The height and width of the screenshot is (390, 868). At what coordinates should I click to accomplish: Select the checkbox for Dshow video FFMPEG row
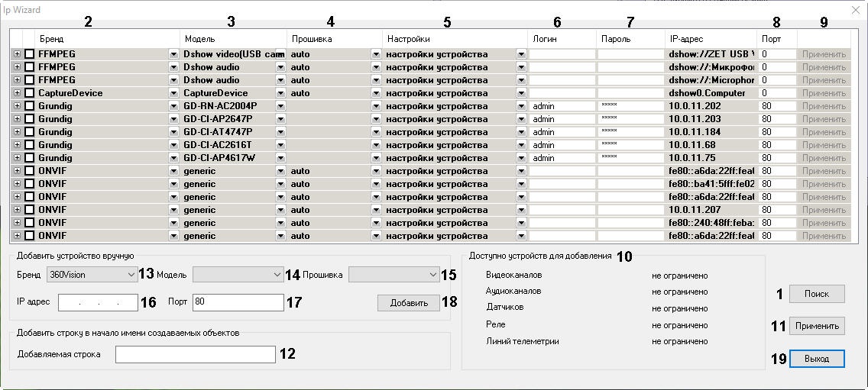coord(30,54)
